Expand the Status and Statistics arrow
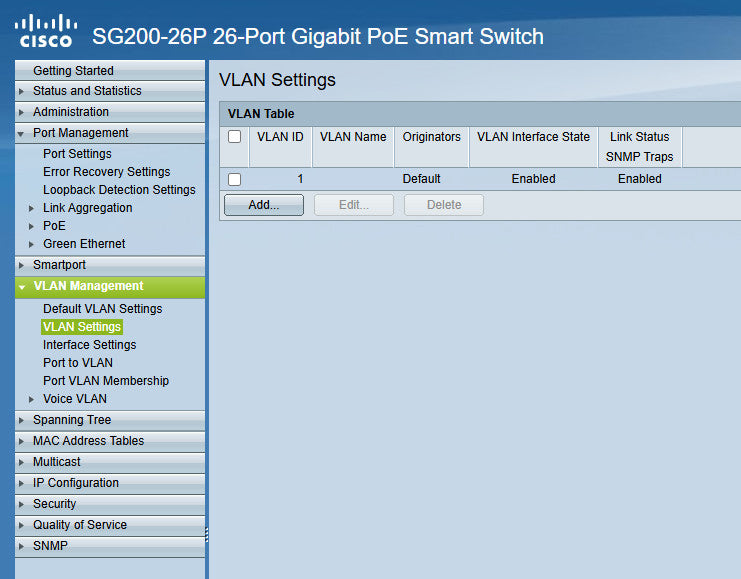Viewport: 741px width, 579px height. click(x=21, y=91)
